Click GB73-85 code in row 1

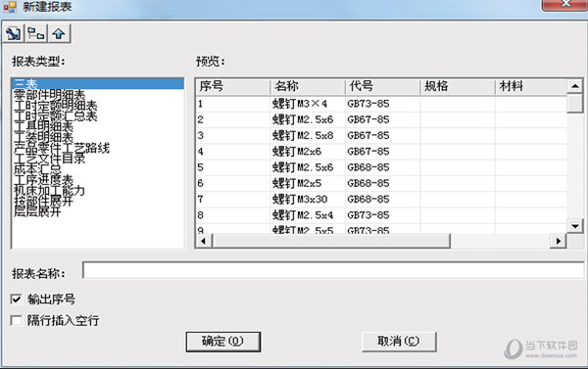368,104
